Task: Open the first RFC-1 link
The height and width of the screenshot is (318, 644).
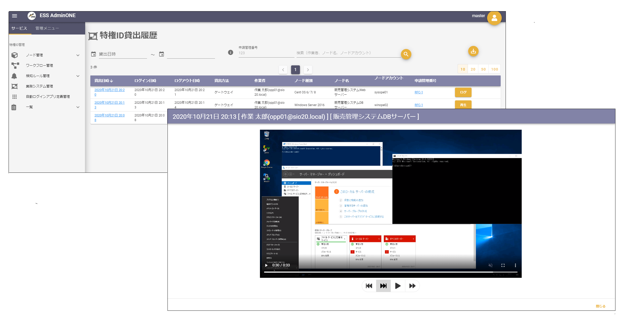Action: (x=419, y=92)
